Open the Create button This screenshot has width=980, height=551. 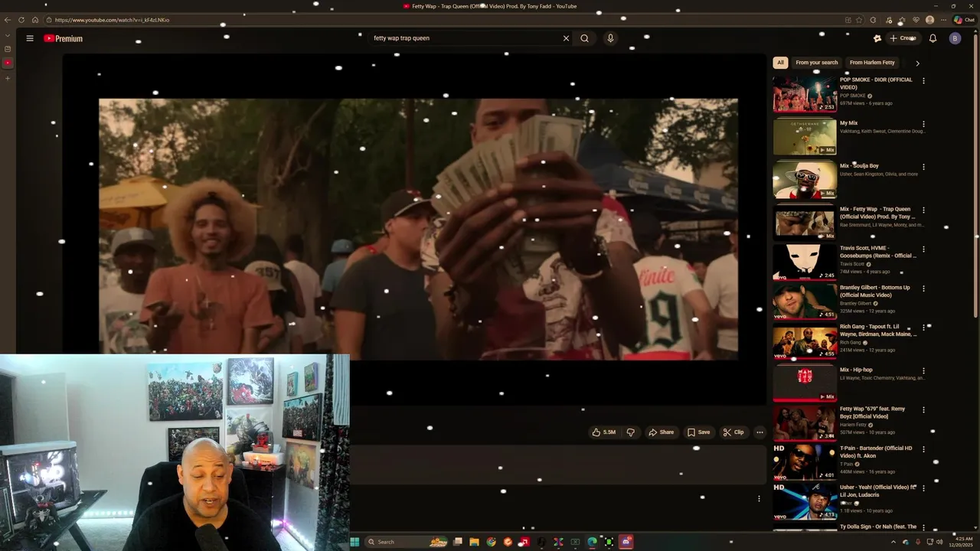(x=903, y=38)
